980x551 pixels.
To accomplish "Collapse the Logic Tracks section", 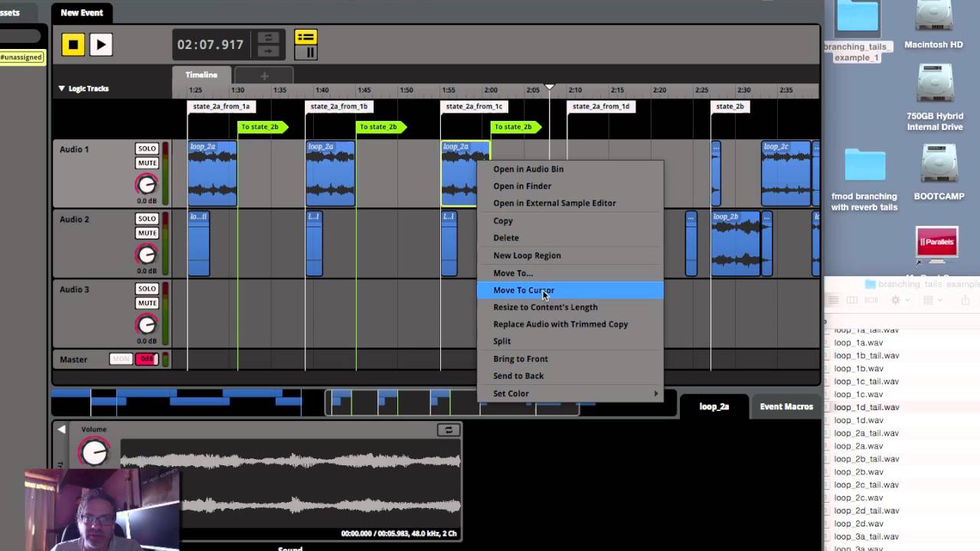I will (x=62, y=89).
